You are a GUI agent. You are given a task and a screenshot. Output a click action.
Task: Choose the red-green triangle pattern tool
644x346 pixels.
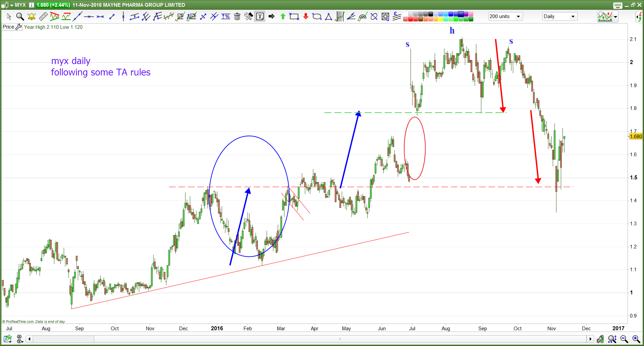pos(54,16)
